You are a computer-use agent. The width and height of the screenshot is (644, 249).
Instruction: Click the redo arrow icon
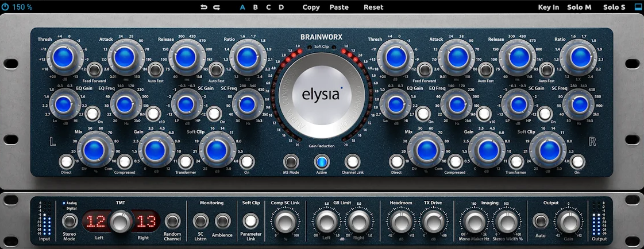(x=217, y=7)
